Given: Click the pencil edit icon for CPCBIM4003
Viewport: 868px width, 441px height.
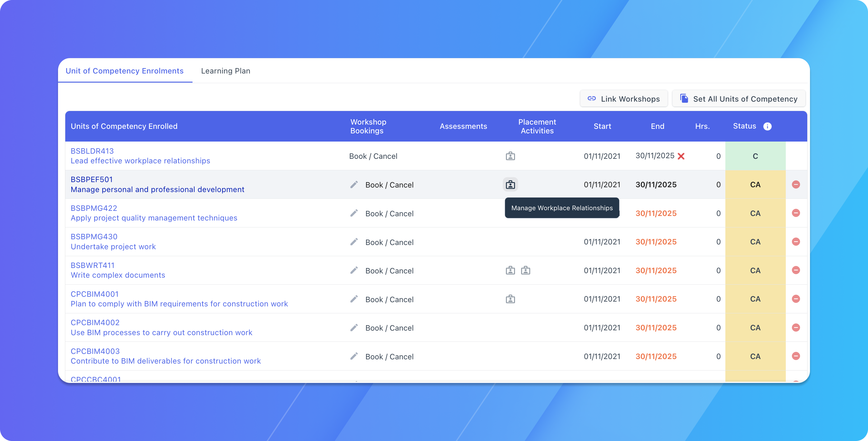Looking at the screenshot, I should tap(354, 356).
